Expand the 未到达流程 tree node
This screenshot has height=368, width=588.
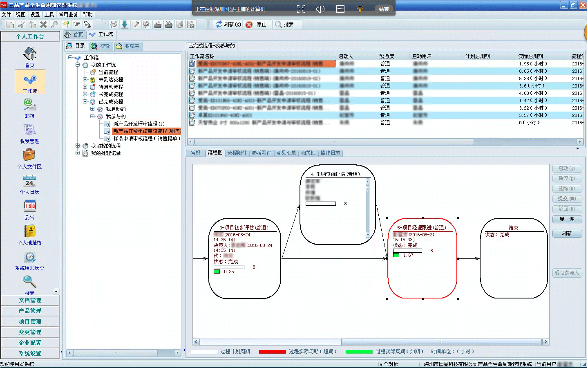pyautogui.click(x=85, y=80)
